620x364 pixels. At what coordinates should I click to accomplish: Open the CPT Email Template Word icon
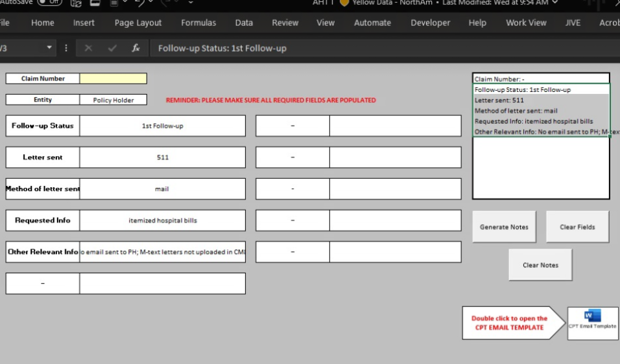click(x=593, y=323)
